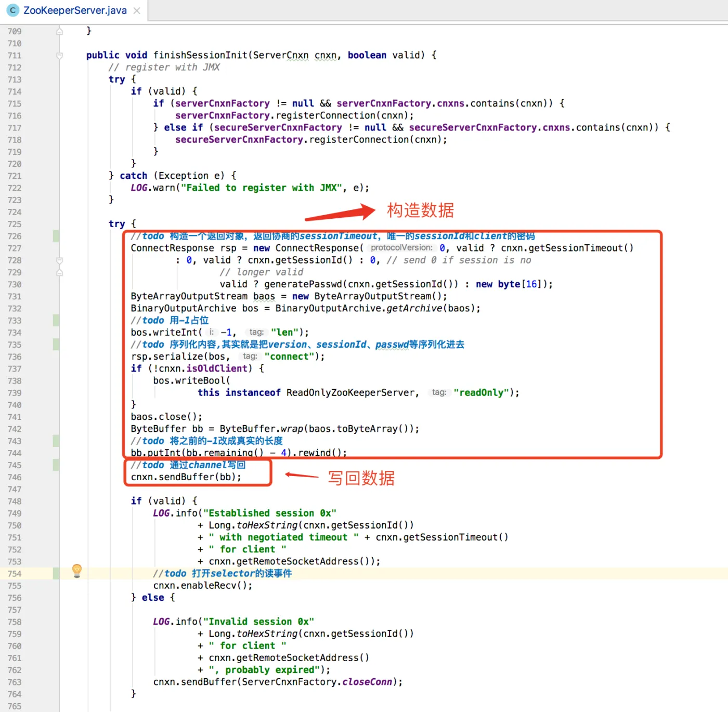Click the protocolVersion: parameter hint
This screenshot has height=712, width=728.
pyautogui.click(x=401, y=248)
